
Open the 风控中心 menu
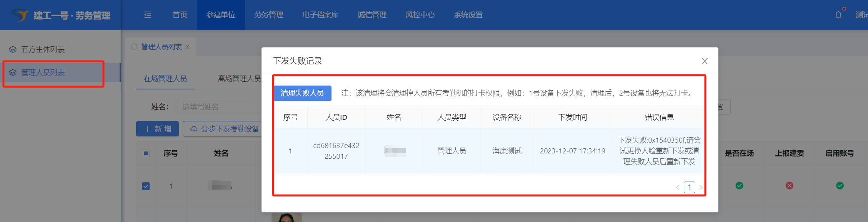pos(420,15)
